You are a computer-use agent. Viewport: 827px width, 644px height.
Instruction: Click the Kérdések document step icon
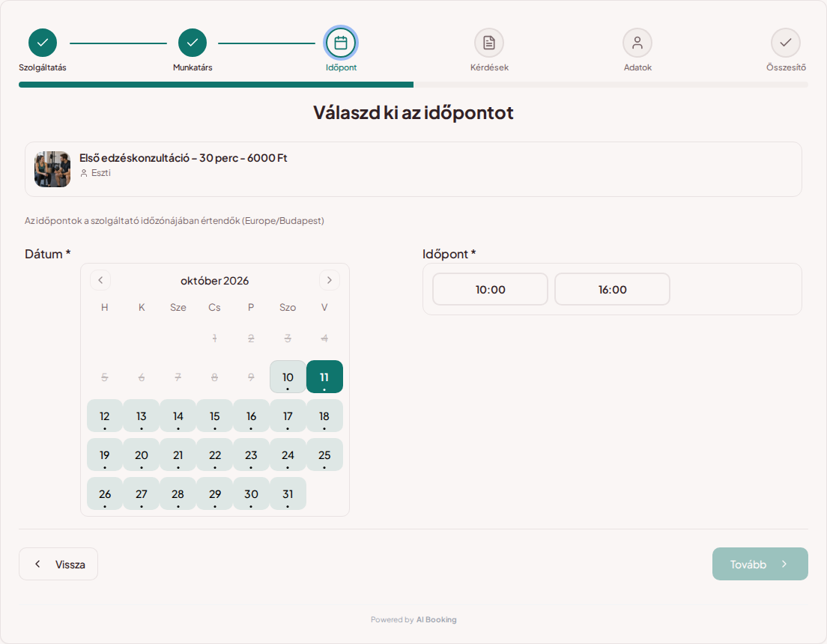click(489, 43)
